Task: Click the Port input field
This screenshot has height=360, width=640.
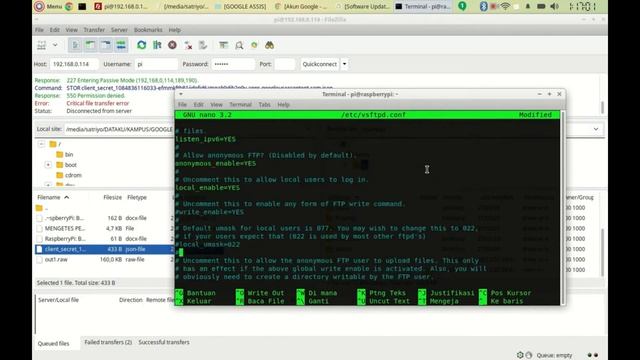Action: (x=284, y=64)
